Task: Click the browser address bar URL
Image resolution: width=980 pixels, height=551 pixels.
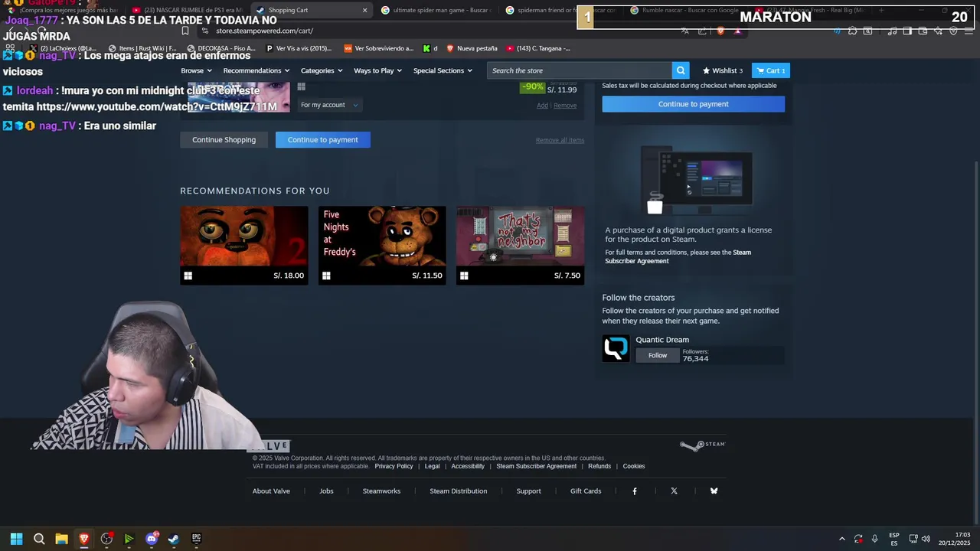Action: (264, 31)
